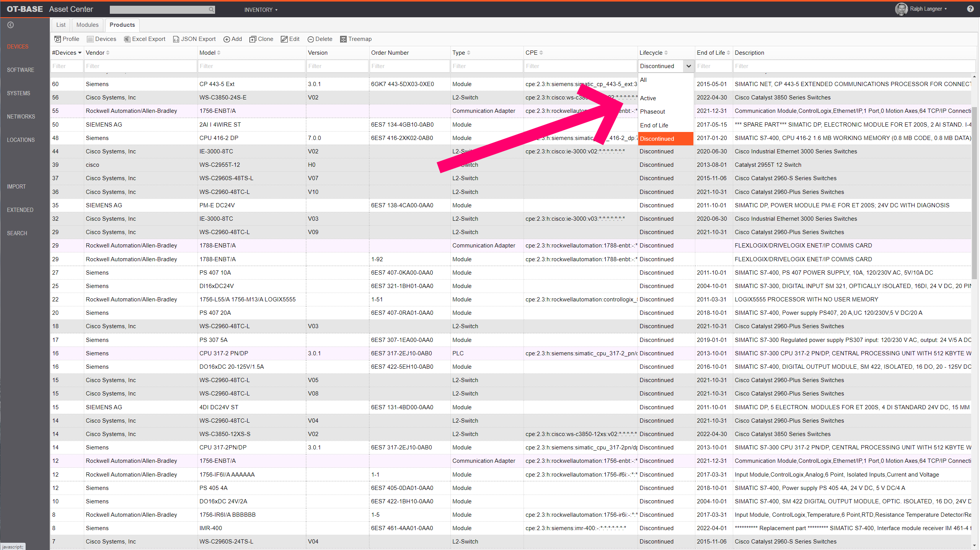Select All in Lifecycle dropdown

click(x=665, y=80)
